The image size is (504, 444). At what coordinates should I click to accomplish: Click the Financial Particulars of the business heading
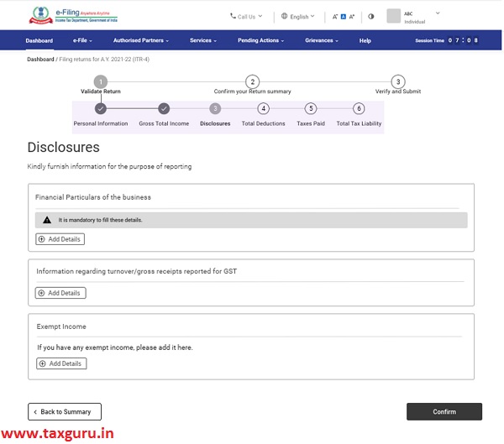[x=93, y=197]
